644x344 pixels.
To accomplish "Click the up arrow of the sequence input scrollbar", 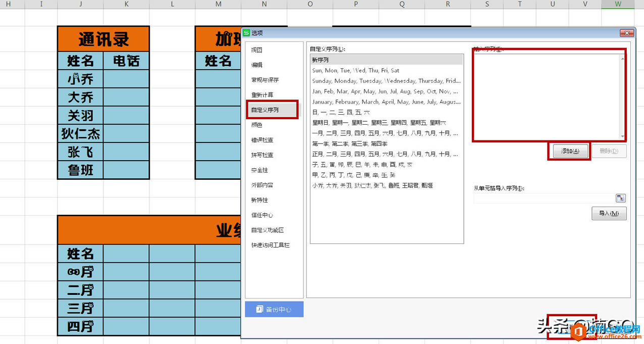I will tap(623, 58).
